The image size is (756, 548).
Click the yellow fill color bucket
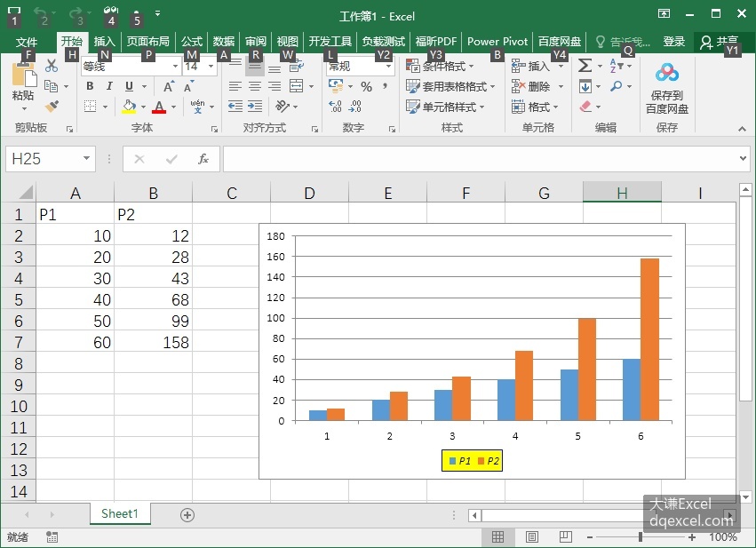click(129, 107)
